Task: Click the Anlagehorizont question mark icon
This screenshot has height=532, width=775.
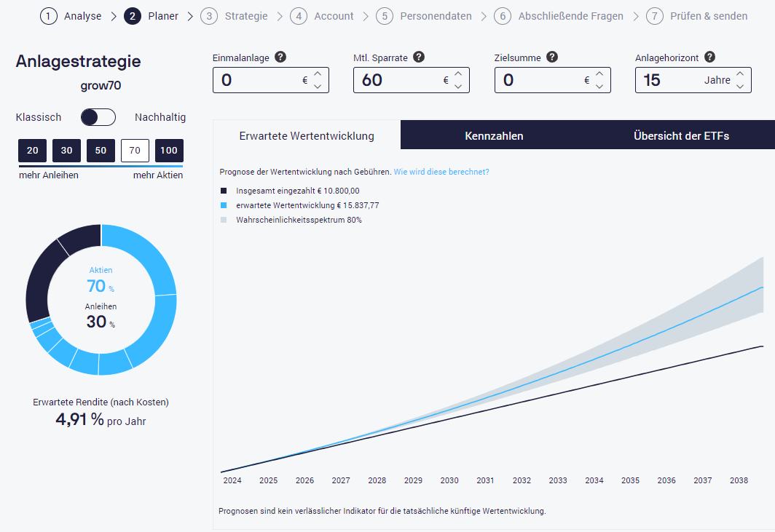Action: 709,57
